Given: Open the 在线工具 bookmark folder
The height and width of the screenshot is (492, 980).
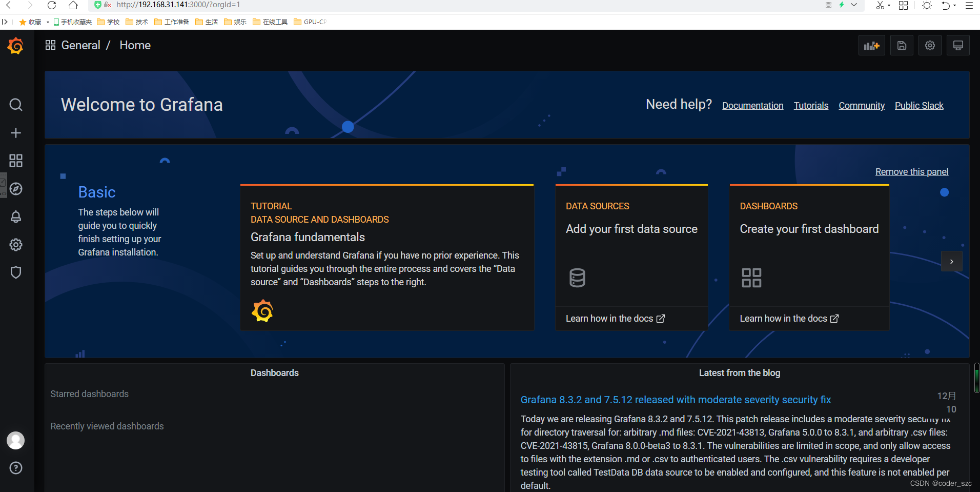Looking at the screenshot, I should (270, 22).
